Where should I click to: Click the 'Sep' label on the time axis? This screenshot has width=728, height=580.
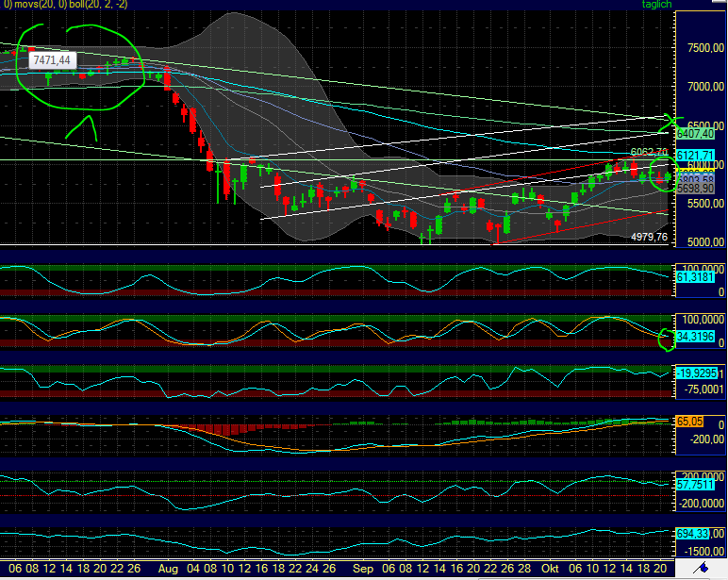[362, 570]
